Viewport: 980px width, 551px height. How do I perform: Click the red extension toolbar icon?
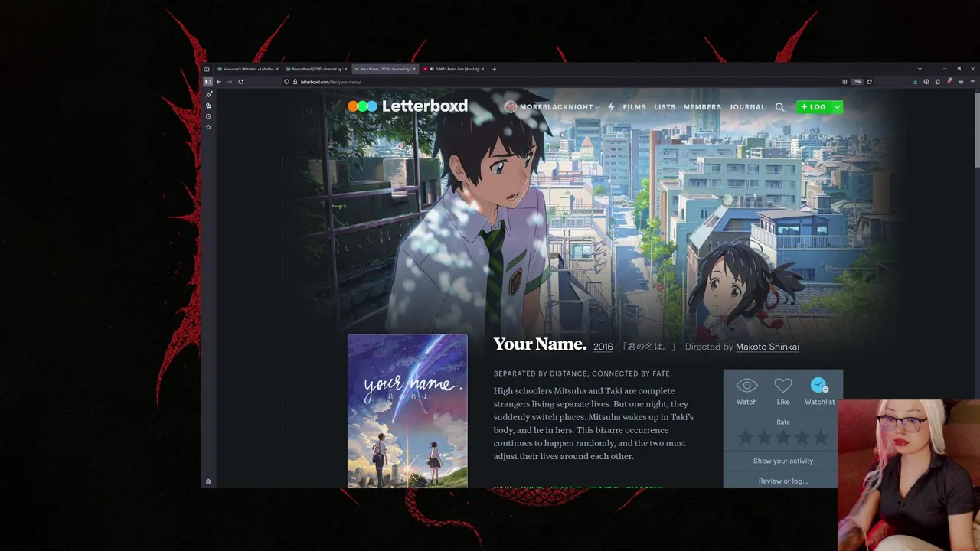(x=949, y=82)
